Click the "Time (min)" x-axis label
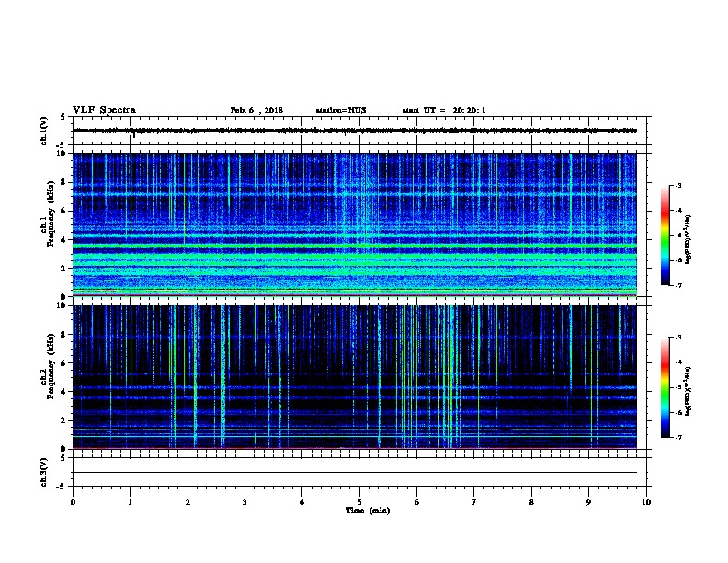The height and width of the screenshot is (563, 728). [x=368, y=511]
